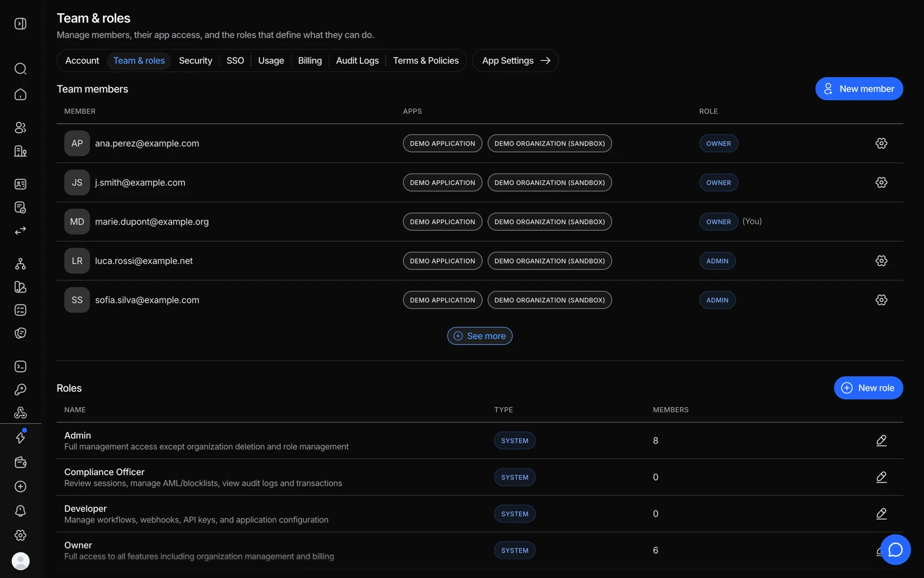Open the Audit Logs tab
Viewport: 924px width, 578px height.
[357, 61]
